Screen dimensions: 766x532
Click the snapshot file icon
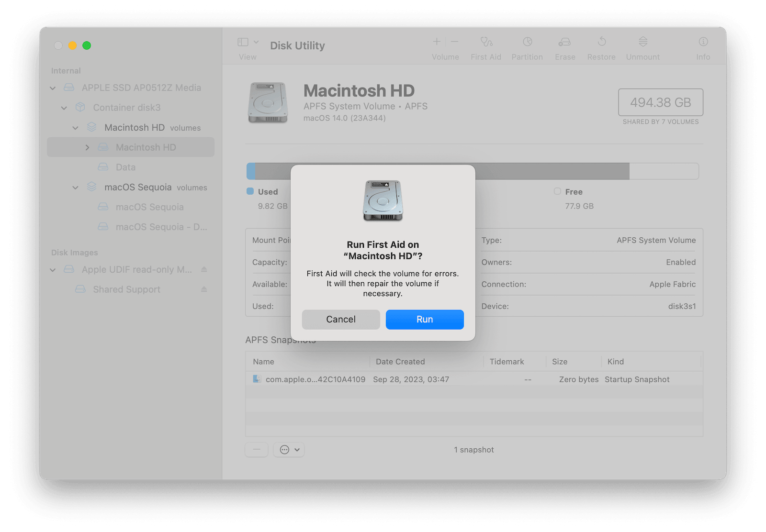(x=257, y=379)
